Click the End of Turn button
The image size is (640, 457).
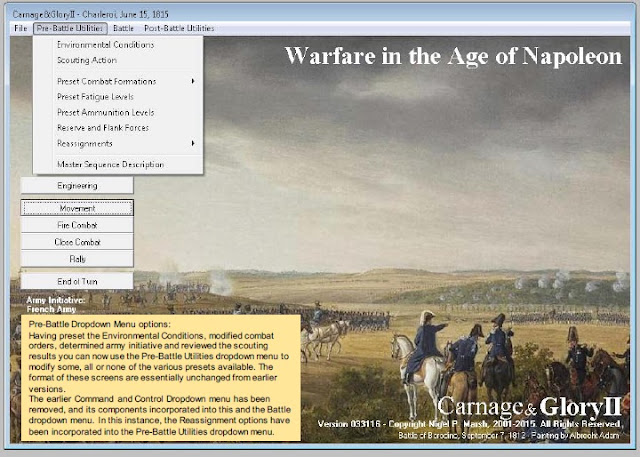pos(77,281)
